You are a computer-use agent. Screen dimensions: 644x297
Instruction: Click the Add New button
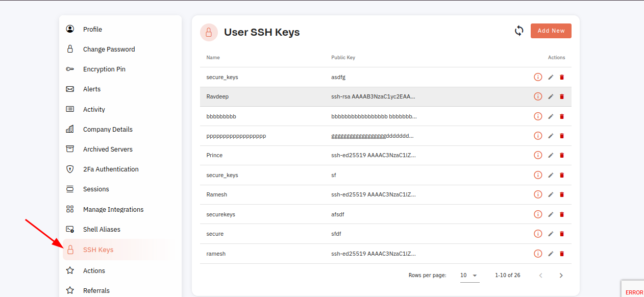[x=551, y=31]
